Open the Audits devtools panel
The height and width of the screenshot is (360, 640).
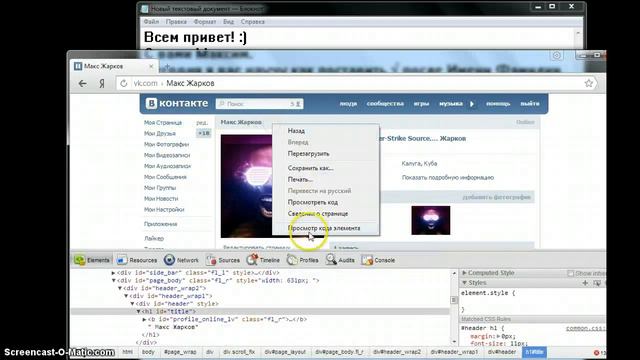[340, 260]
